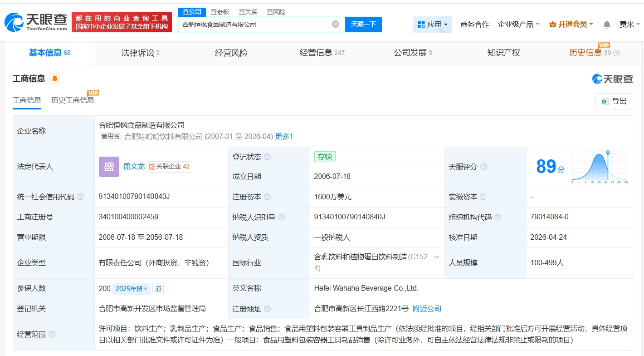644x356 pixels.
Task: Click English name Hefei Wahaha Beverage Co.,Ltd.
Action: pos(366,288)
